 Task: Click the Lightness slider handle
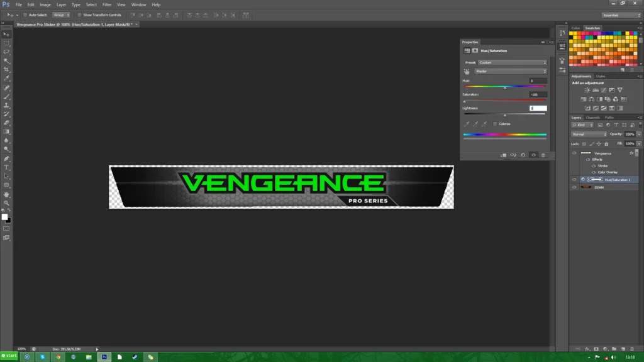(505, 116)
